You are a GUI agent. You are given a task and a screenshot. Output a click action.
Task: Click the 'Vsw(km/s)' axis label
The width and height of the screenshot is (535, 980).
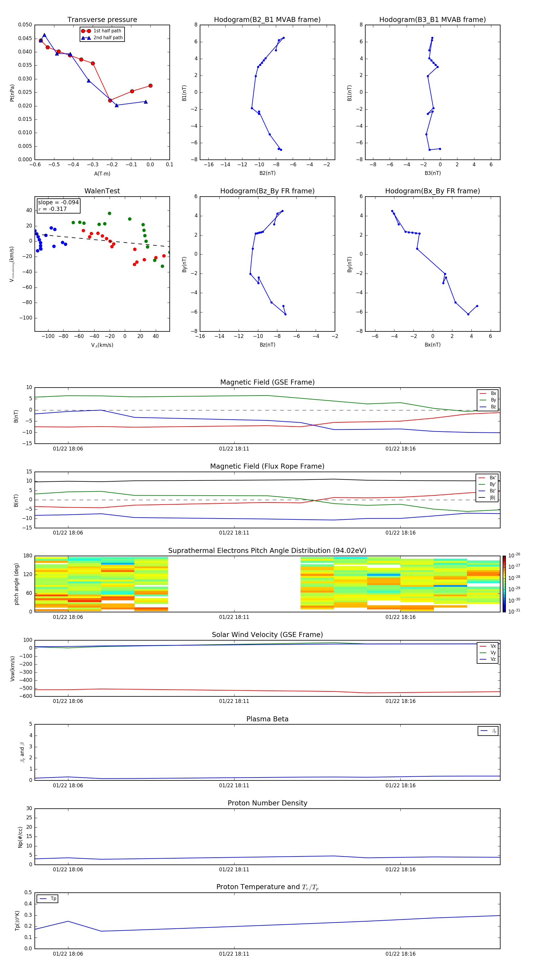pyautogui.click(x=12, y=668)
